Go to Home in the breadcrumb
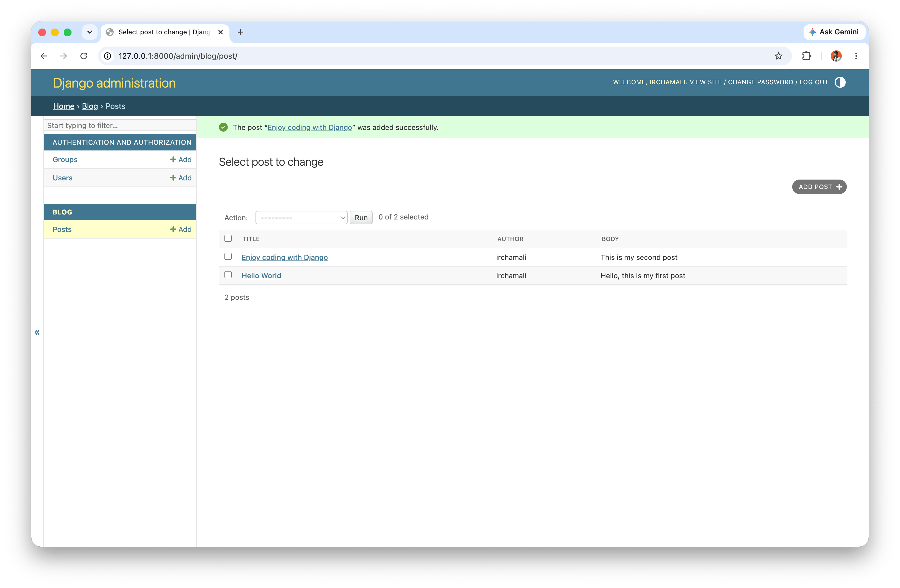 point(63,106)
